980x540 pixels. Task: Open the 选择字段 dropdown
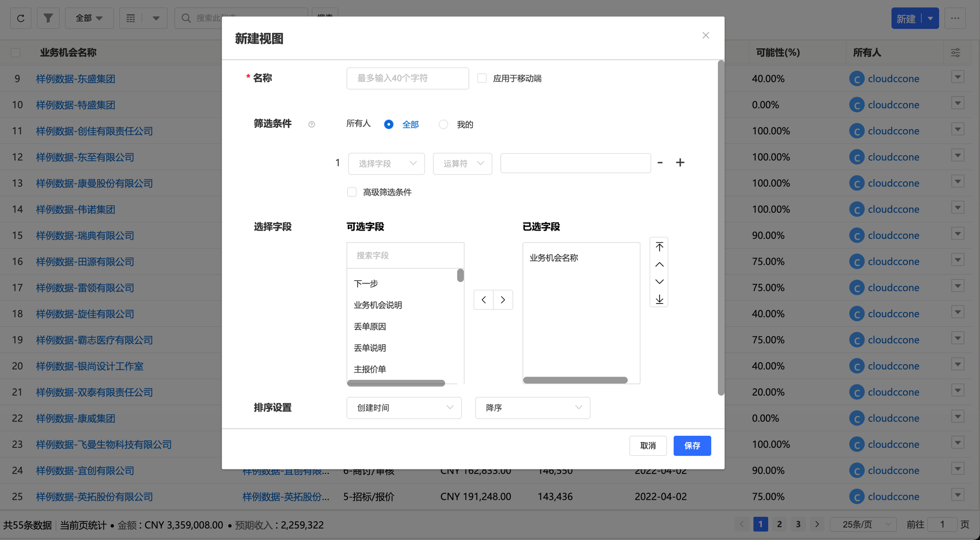coord(386,164)
